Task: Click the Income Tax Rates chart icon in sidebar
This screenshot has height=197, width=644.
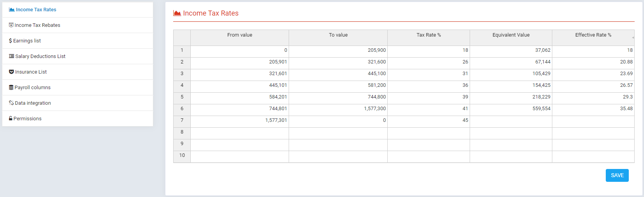Action: (x=12, y=10)
